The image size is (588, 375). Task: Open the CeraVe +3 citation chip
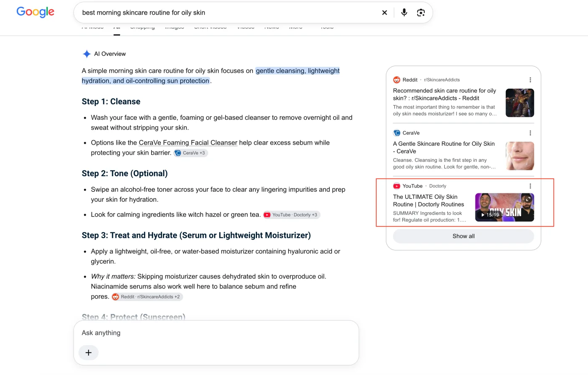191,153
